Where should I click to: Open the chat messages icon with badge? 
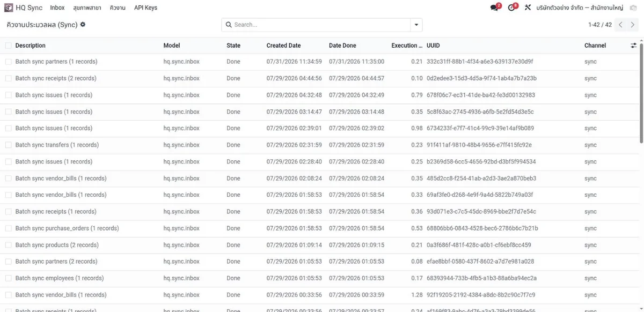tap(495, 8)
